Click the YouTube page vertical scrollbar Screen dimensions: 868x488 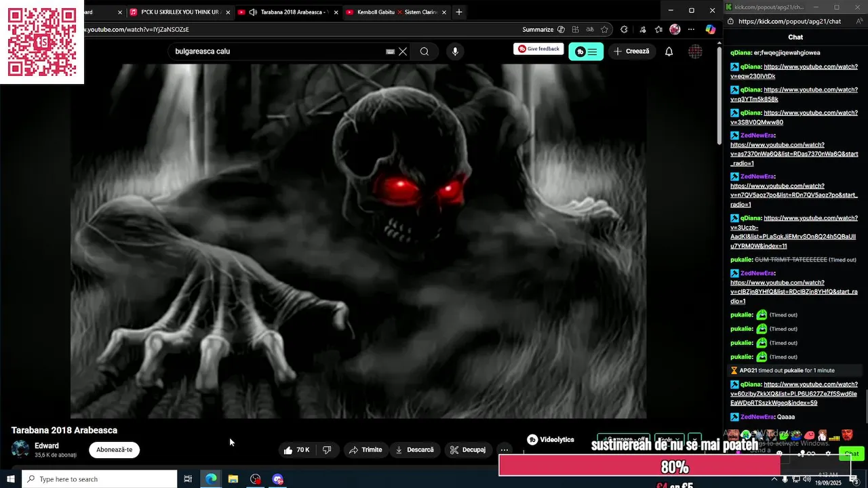(719, 95)
